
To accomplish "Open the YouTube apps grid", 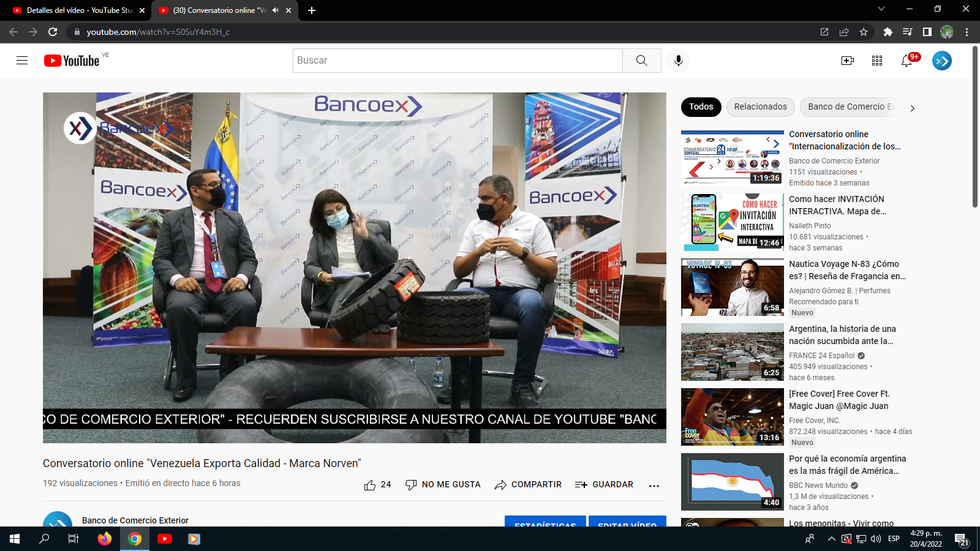I will tap(877, 61).
